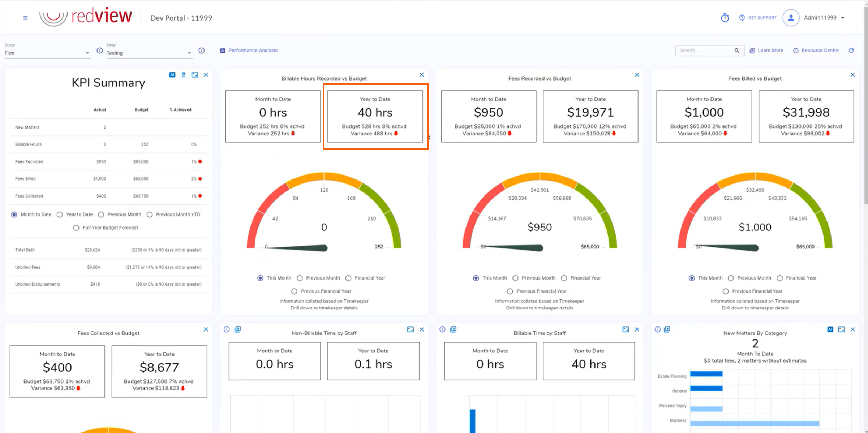Choose Financial Year under Fees Recorded gauge
The image size is (868, 433).
coord(564,278)
